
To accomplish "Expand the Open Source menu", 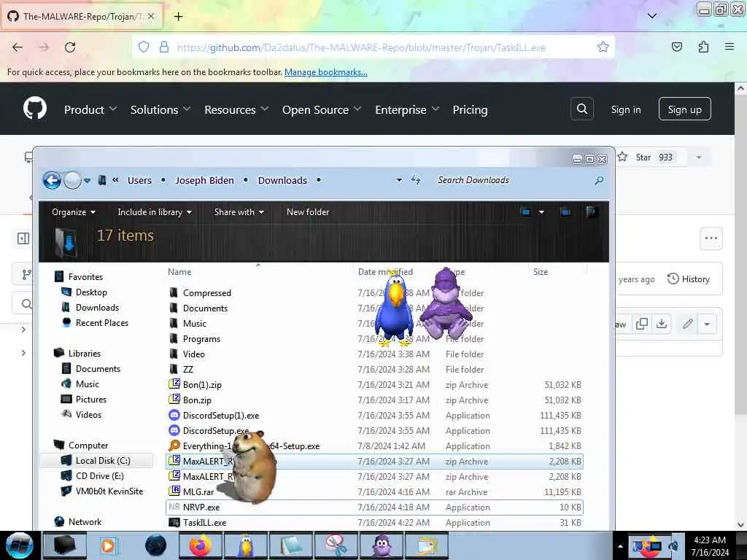I will [322, 109].
